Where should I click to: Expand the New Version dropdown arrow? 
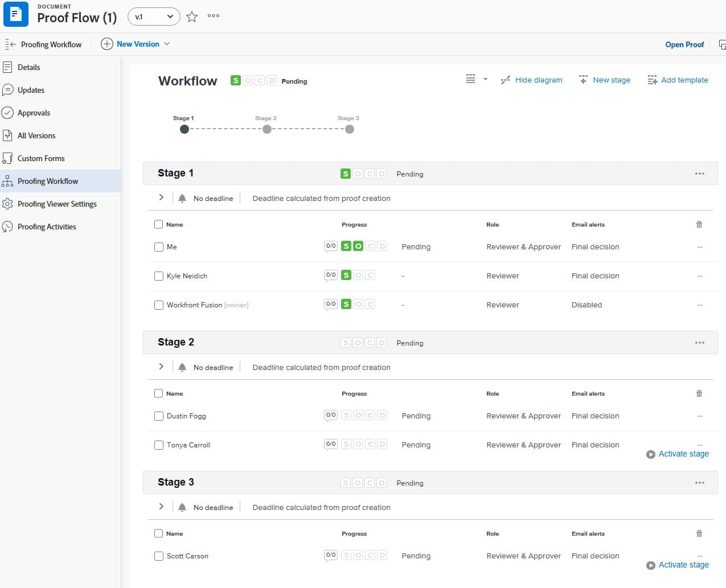(x=167, y=44)
